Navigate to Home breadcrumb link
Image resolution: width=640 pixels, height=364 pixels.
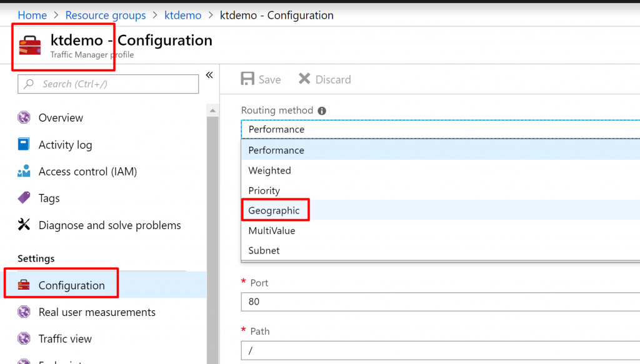[32, 16]
